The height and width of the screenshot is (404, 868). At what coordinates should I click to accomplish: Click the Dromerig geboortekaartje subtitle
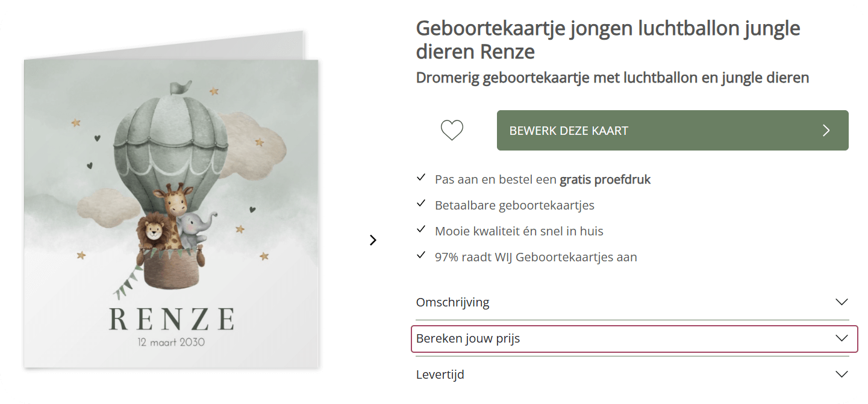[612, 78]
